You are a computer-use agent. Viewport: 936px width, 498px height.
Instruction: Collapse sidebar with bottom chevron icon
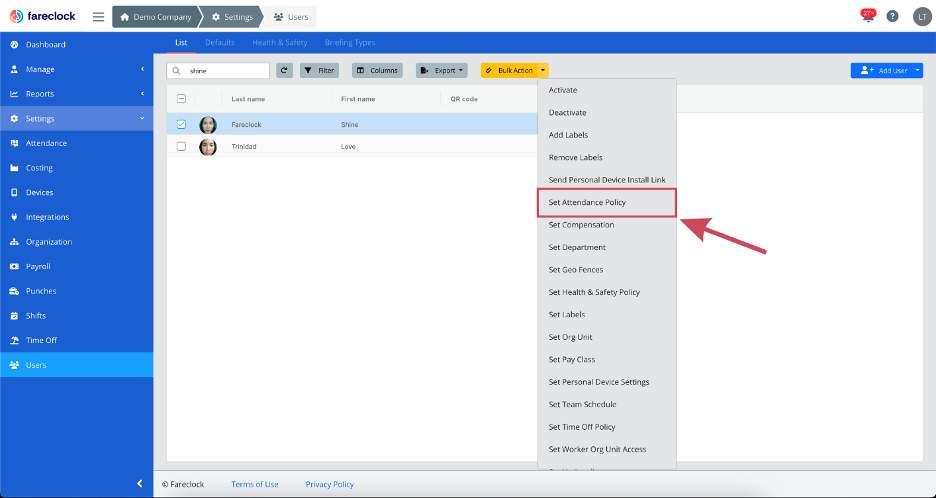(x=140, y=484)
